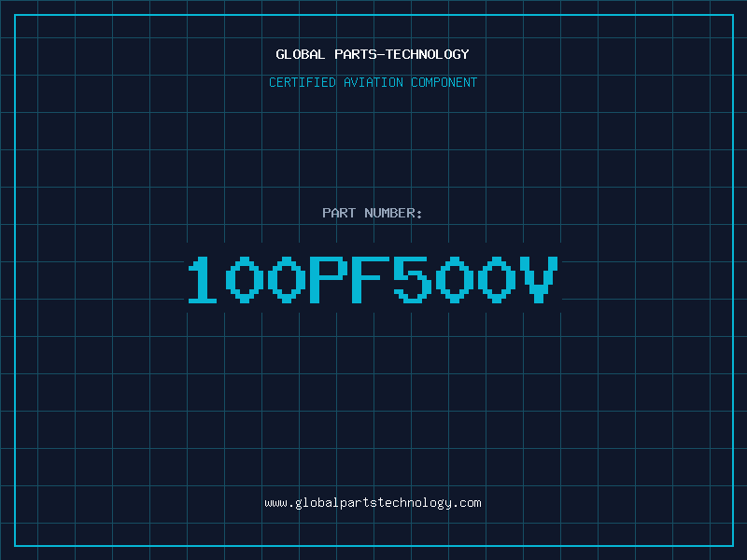Open the www.globalpartstechnology.com link
This screenshot has height=560, width=747.
click(373, 503)
